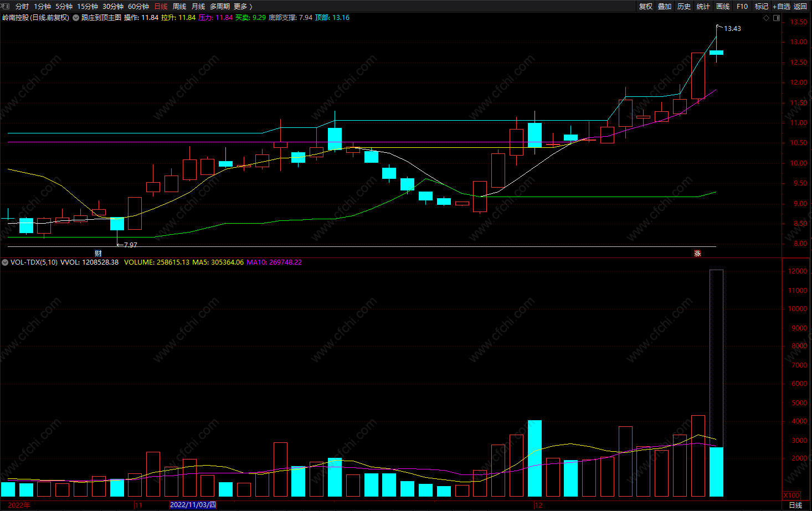The width and height of the screenshot is (812, 511).
Task: Switch to 分时 intraday view
Action: [22, 7]
